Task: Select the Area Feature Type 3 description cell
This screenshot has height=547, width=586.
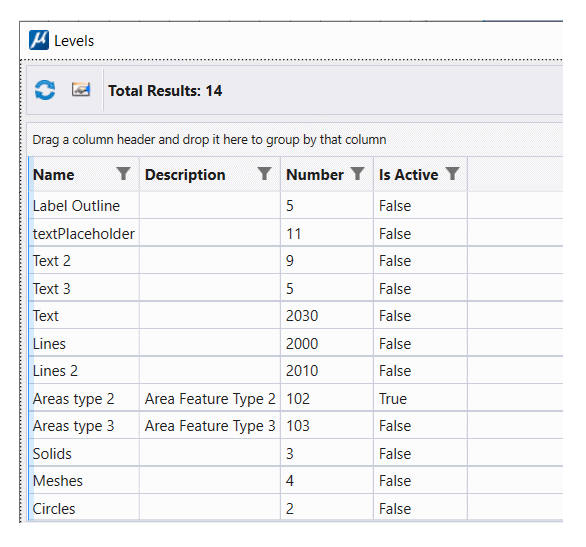Action: coord(210,426)
